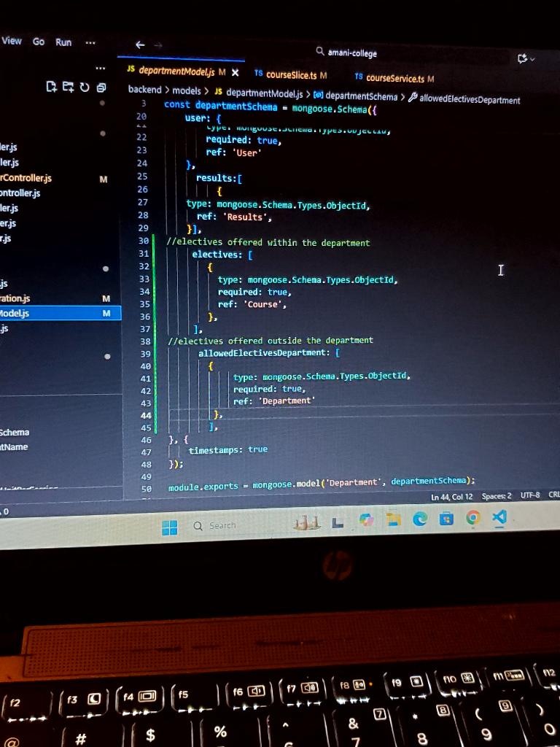Click 'results:[' on line 25
Screen dimensions: 560x747
pyautogui.click(x=219, y=178)
